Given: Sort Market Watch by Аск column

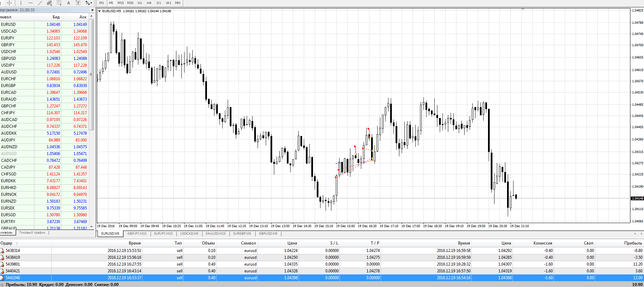Looking at the screenshot, I should [x=75, y=17].
